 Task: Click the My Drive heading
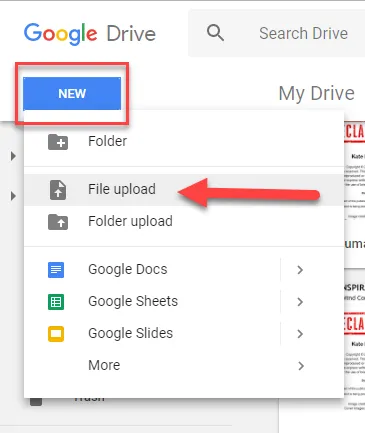(317, 93)
